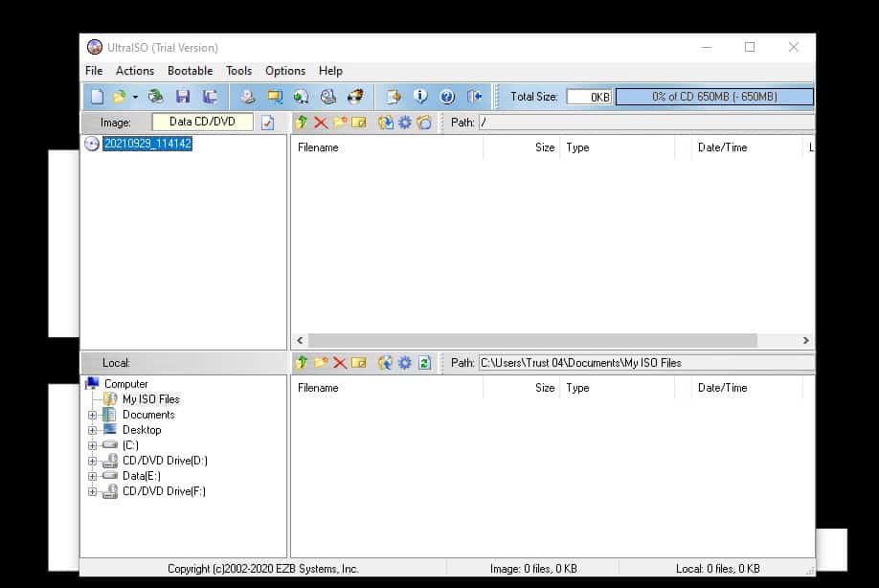Click the gear icon in the local toolbar
The width and height of the screenshot is (879, 588).
coord(405,363)
